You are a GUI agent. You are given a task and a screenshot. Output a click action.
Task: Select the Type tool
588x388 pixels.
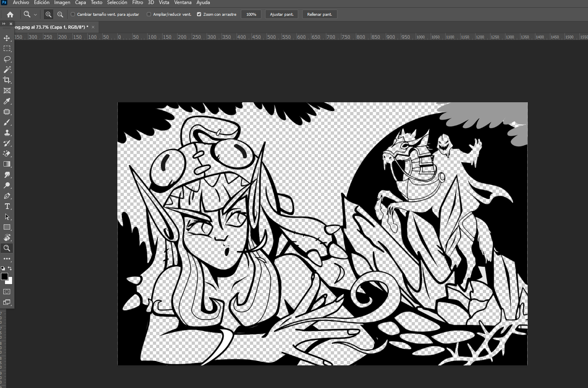pyautogui.click(x=7, y=207)
